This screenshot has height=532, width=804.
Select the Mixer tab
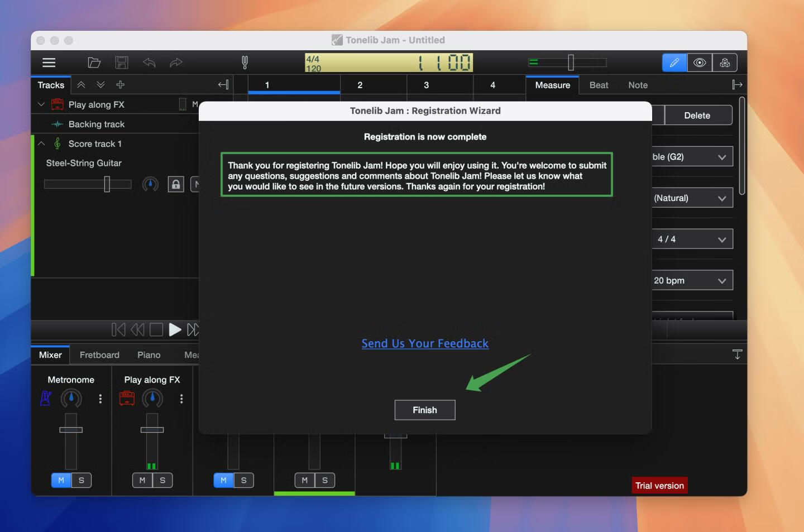pos(50,355)
